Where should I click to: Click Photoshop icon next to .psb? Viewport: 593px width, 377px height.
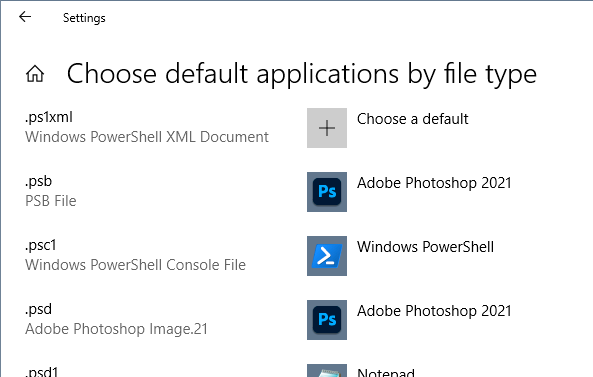327,192
